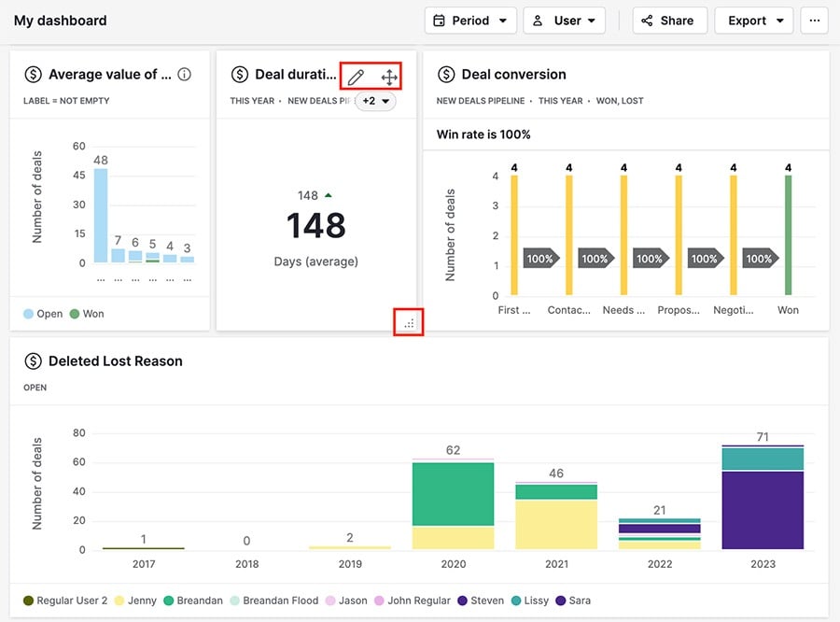Hide Won deals via the chart legend
This screenshot has width=840, height=622.
point(87,314)
